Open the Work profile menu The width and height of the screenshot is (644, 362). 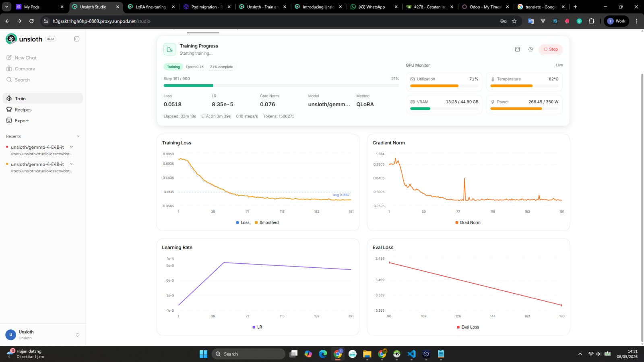(x=616, y=21)
